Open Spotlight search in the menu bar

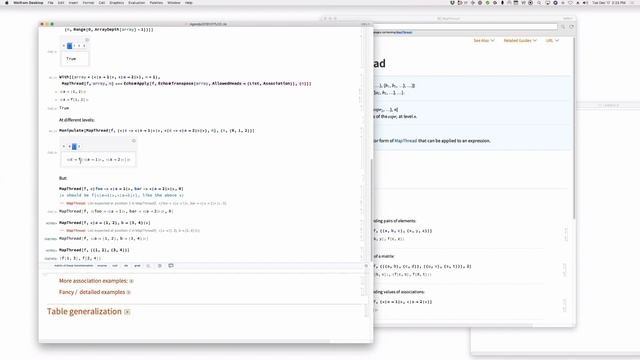pos(539,3)
